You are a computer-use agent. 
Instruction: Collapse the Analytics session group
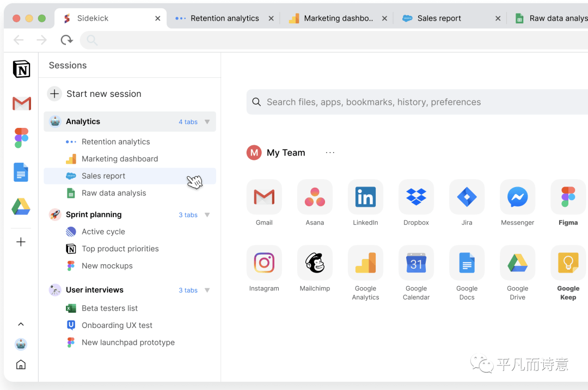tap(207, 122)
